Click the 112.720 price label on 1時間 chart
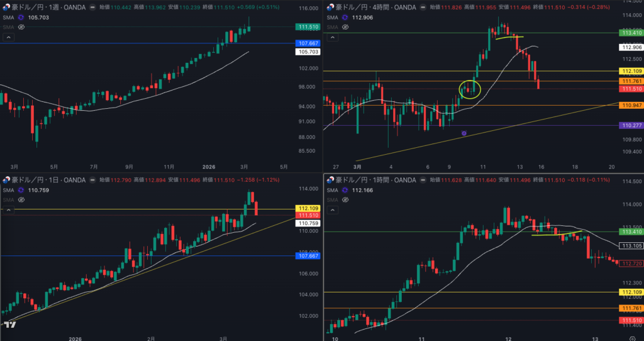 (631, 264)
